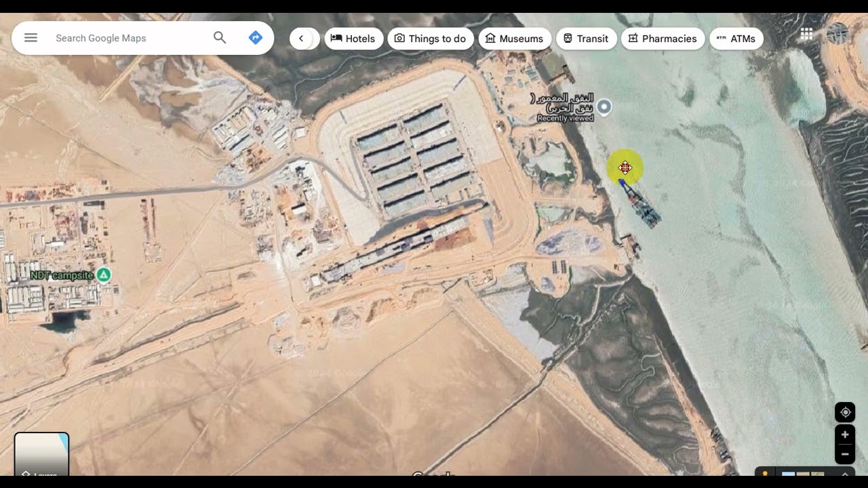Select the Pharmacies category chip

point(663,39)
